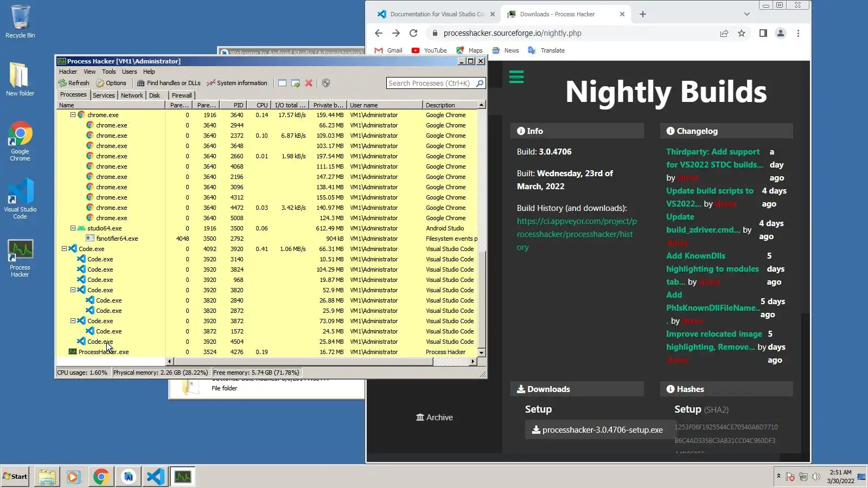This screenshot has width=868, height=488.
Task: Click the Android Studio taskbar icon
Action: pos(128,477)
